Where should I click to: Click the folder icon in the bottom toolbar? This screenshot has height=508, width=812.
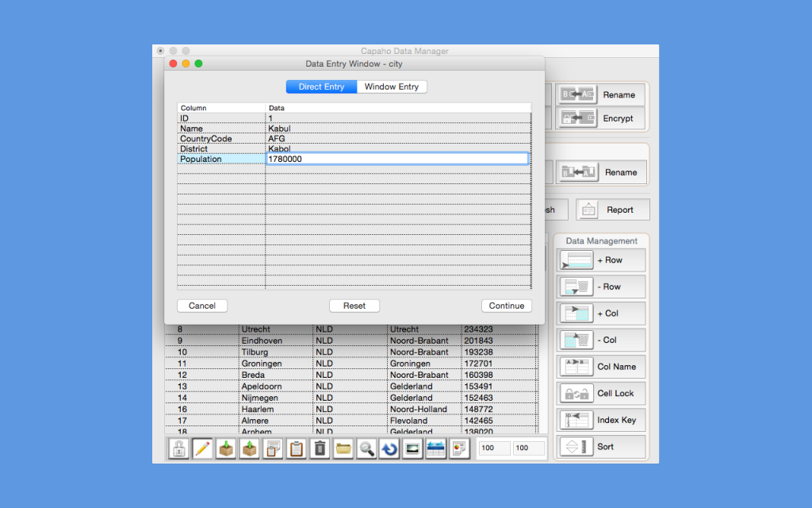tap(343, 448)
